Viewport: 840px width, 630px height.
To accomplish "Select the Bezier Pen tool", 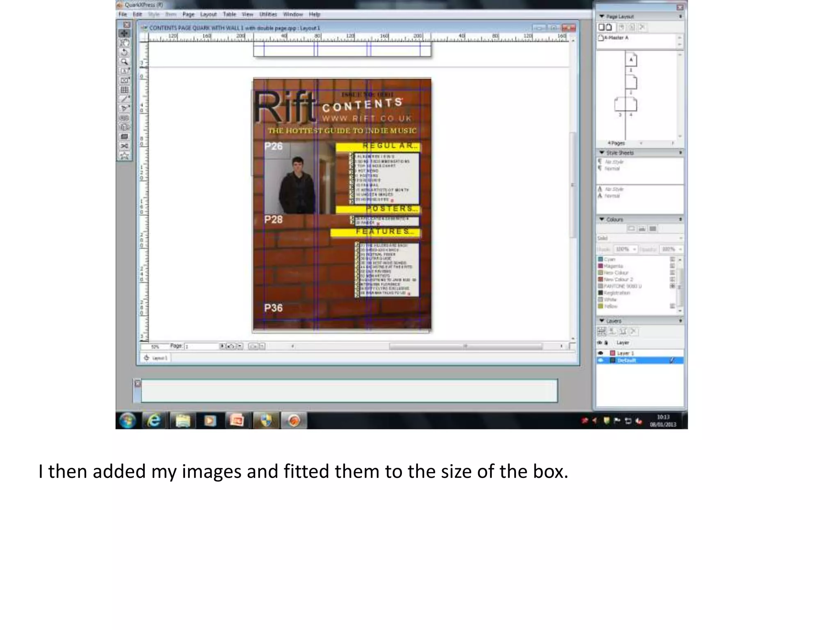I will 124,108.
